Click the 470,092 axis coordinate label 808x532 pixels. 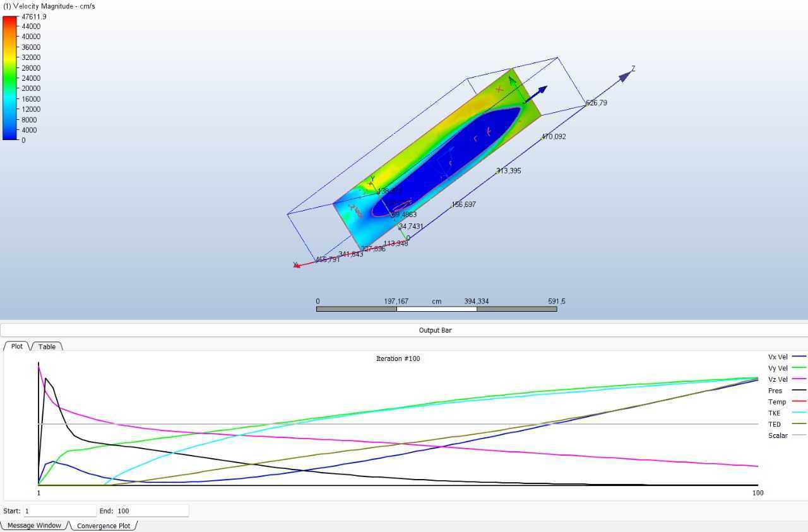click(554, 137)
